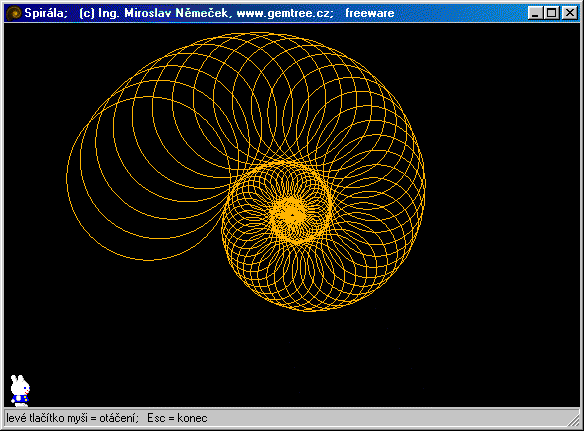Viewport: 584px width, 431px height.
Task: Click the dense bright center of the spiral
Action: click(292, 215)
